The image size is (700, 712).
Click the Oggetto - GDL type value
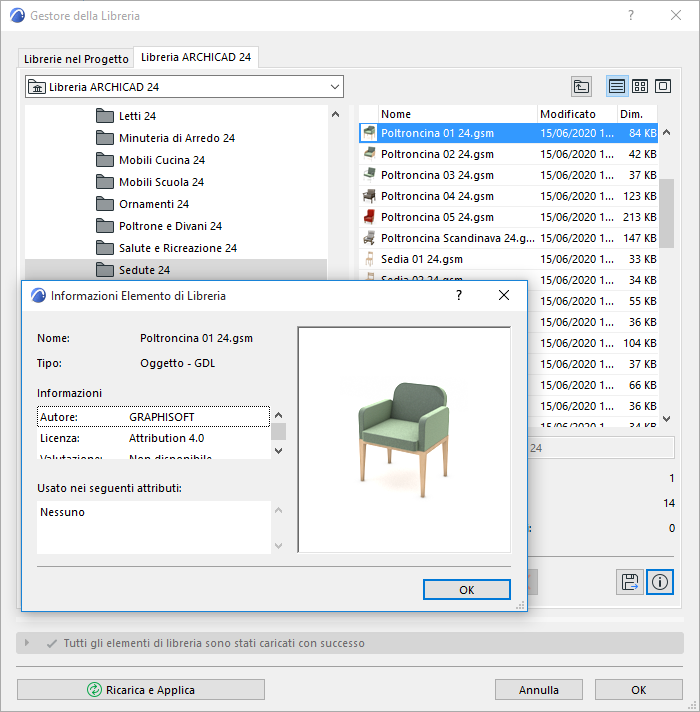coord(177,363)
